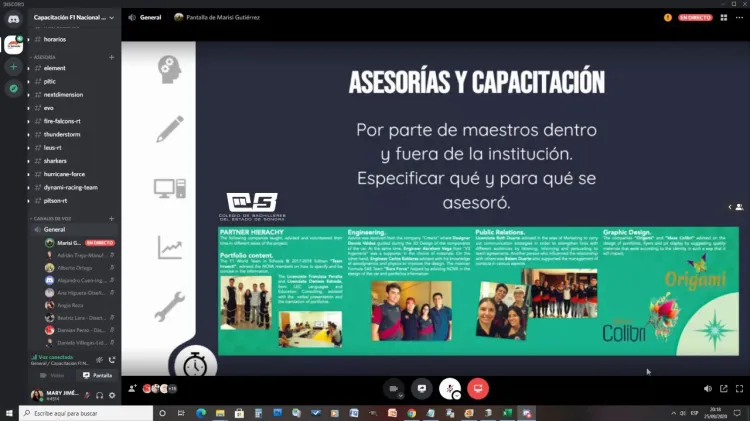Click the Pantalla screen share button

(x=97, y=376)
